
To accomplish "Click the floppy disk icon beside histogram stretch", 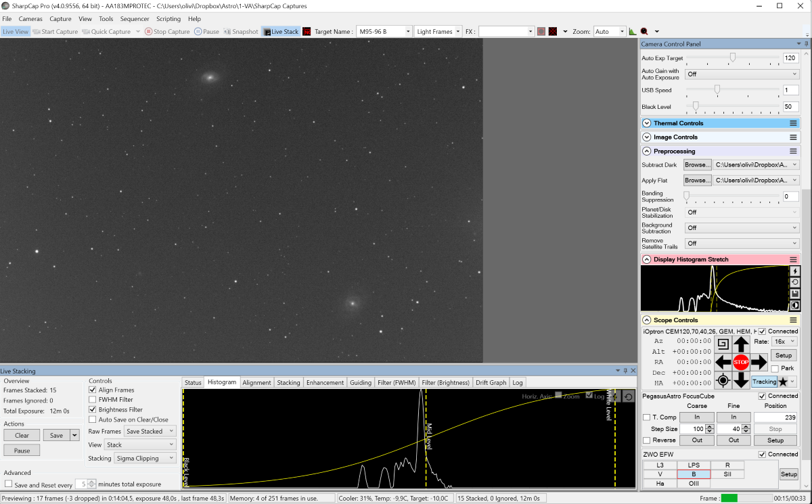I will pyautogui.click(x=795, y=294).
